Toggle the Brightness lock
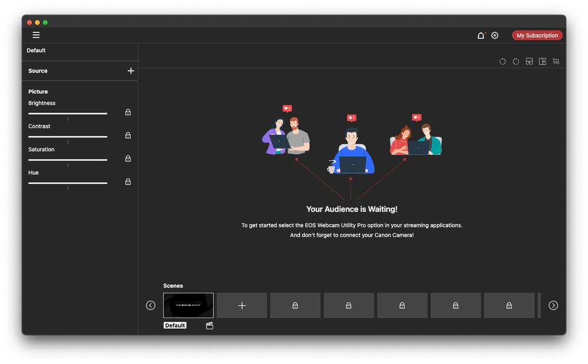 pyautogui.click(x=128, y=112)
